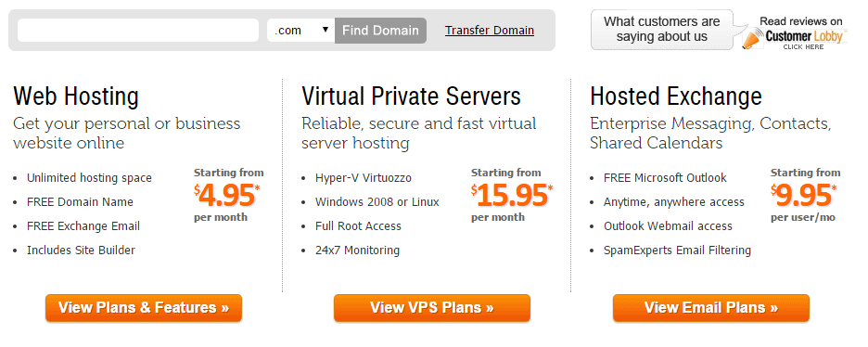Click the View Plans & Features button
868x347 pixels.
pyautogui.click(x=144, y=308)
